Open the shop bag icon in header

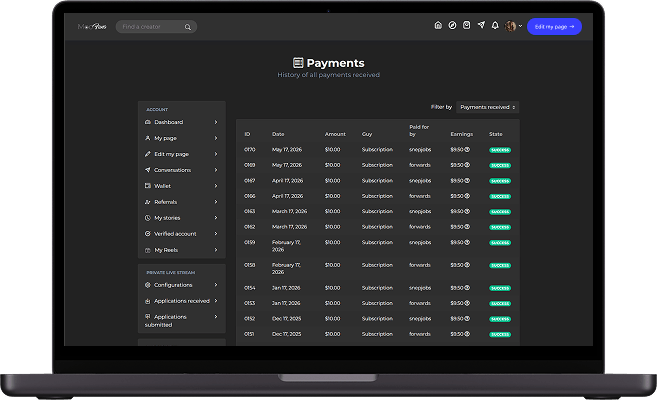point(466,26)
